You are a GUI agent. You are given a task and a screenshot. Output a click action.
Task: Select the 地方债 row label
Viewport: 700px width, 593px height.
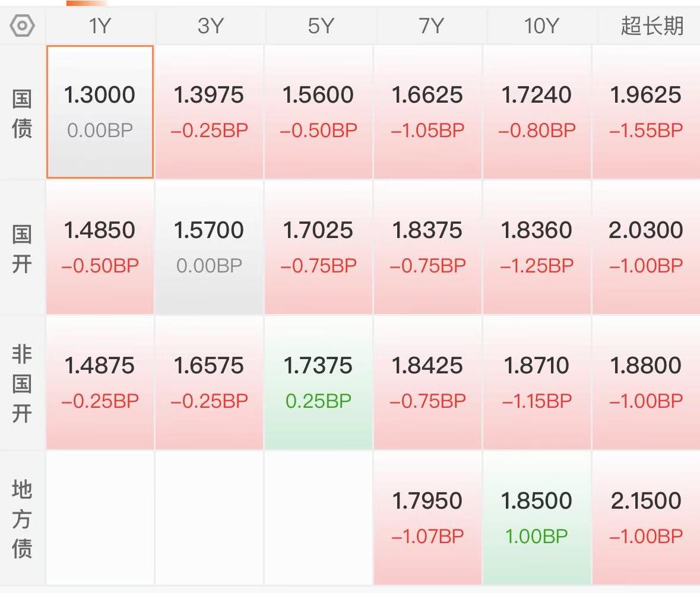[22, 518]
